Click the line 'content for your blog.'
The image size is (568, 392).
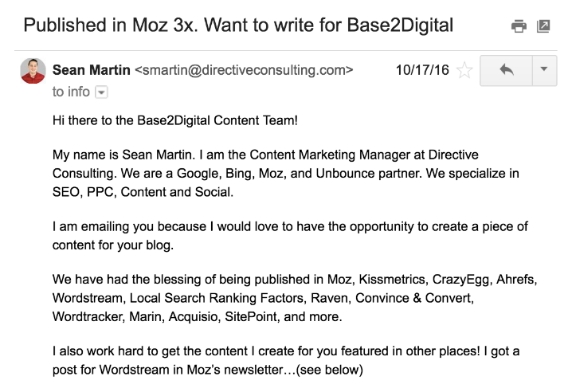pos(113,245)
